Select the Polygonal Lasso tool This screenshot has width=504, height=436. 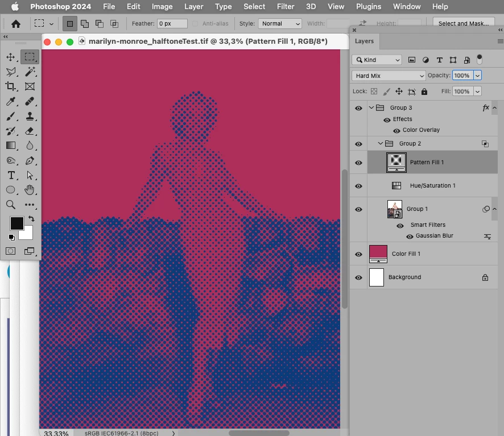point(11,72)
